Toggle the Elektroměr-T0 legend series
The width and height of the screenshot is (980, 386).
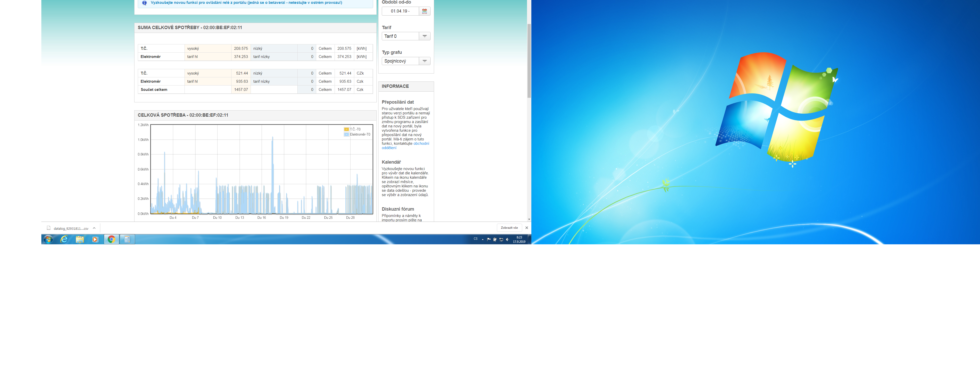(357, 134)
